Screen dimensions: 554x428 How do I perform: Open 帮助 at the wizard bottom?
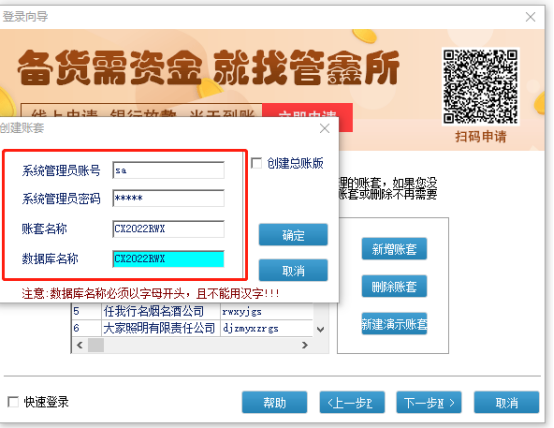tap(275, 402)
